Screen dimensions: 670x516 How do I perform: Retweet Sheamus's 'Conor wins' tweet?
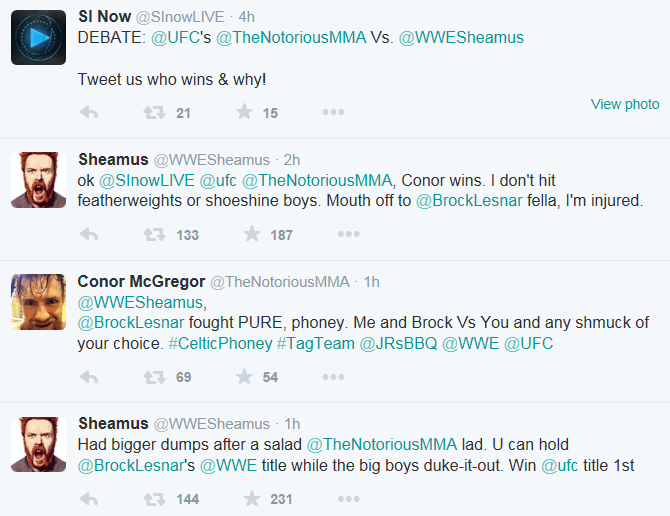[153, 235]
